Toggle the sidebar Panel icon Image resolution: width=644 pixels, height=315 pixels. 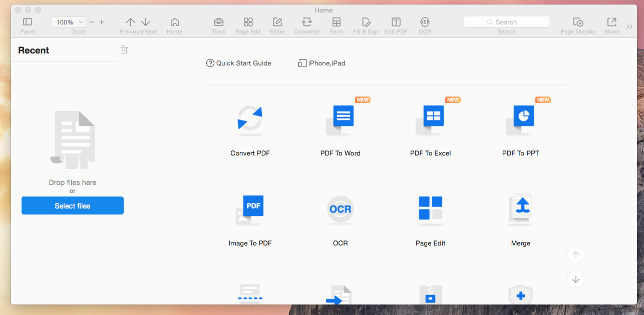[28, 22]
